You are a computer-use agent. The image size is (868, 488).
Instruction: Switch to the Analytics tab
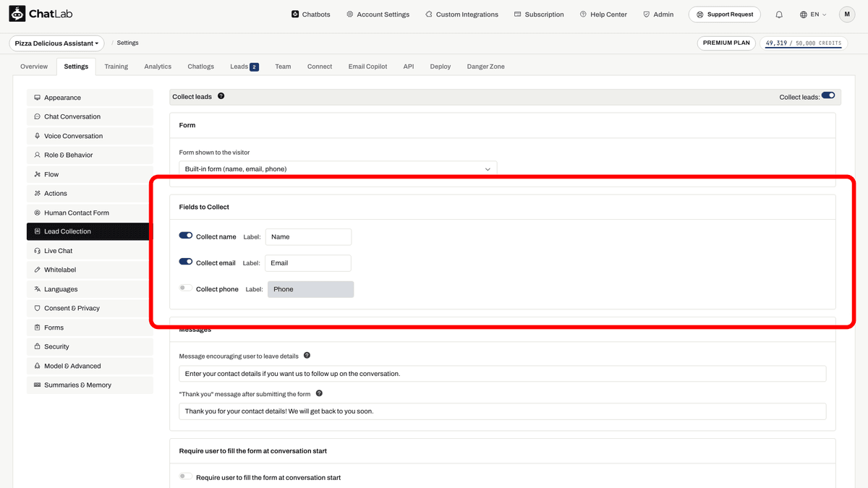[158, 67]
